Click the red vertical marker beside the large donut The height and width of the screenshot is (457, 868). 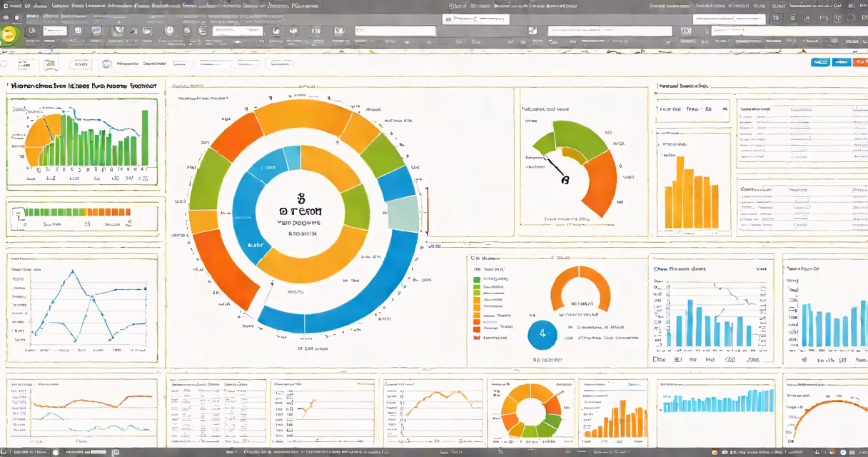pyautogui.click(x=427, y=211)
